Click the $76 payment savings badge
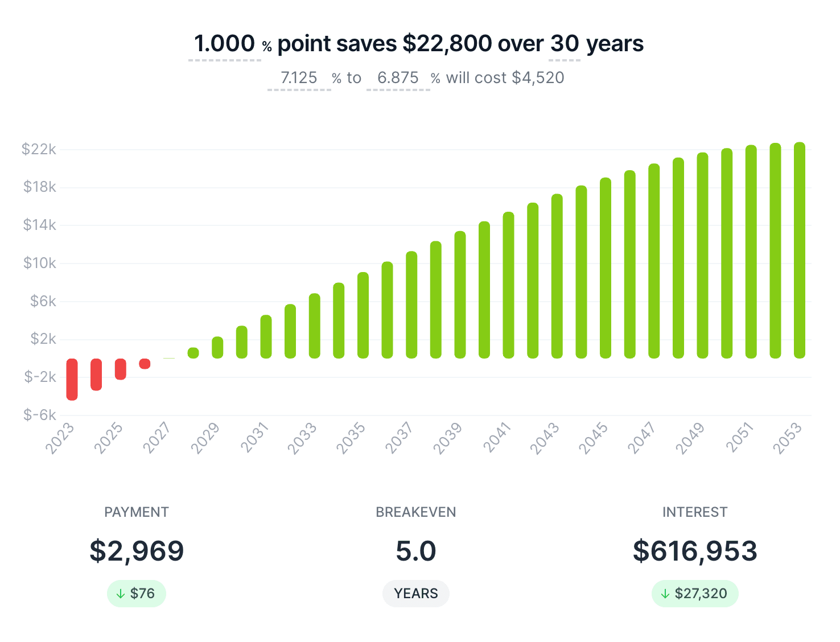This screenshot has height=642, width=840. click(x=137, y=594)
